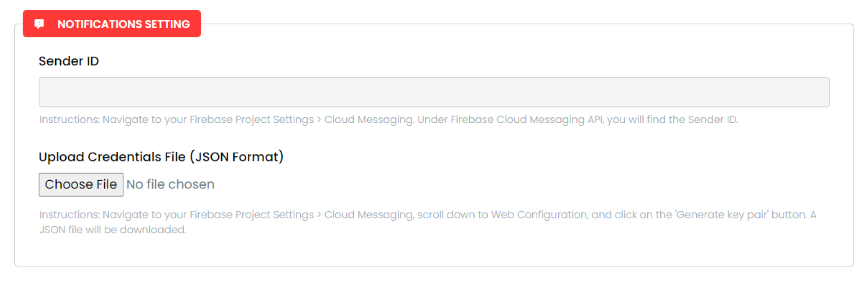Click the NOTIFICATIONS SETTING header label
The image size is (868, 281).
pos(124,24)
